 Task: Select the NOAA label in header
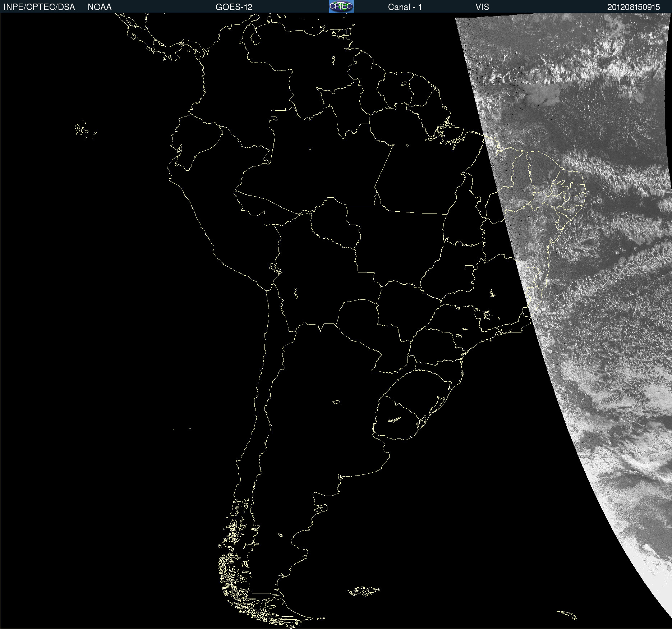(100, 7)
